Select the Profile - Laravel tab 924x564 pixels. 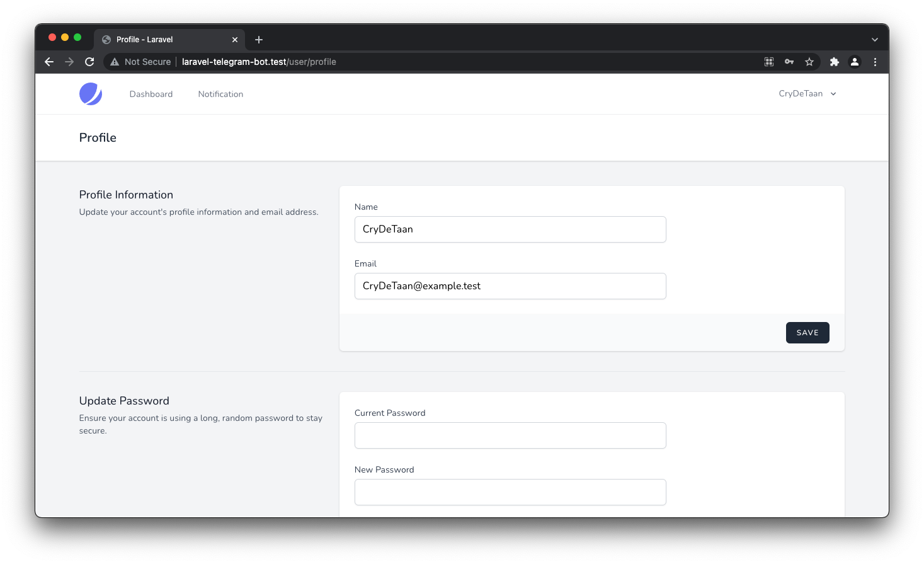coord(169,40)
